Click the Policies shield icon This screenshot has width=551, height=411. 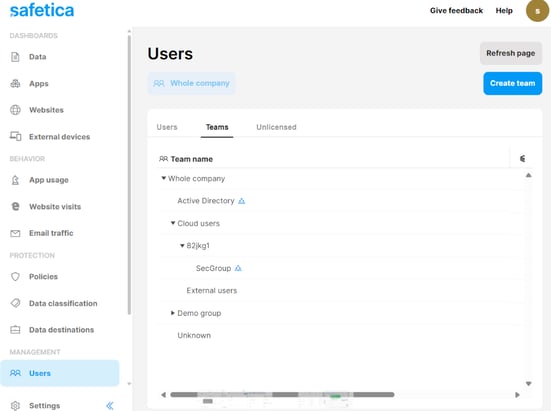[15, 277]
